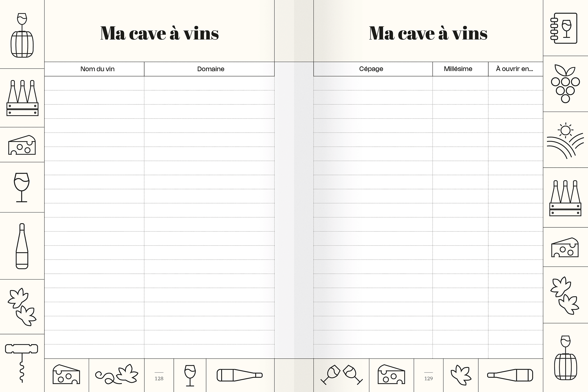588x392 pixels.
Task: Select the two vine leaves icon in left margin
Action: tap(22, 307)
